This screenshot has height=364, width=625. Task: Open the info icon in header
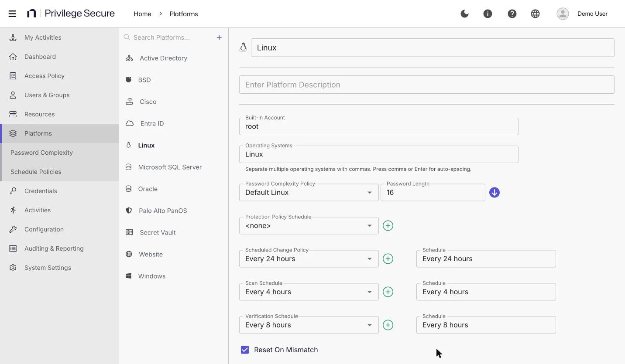[488, 14]
